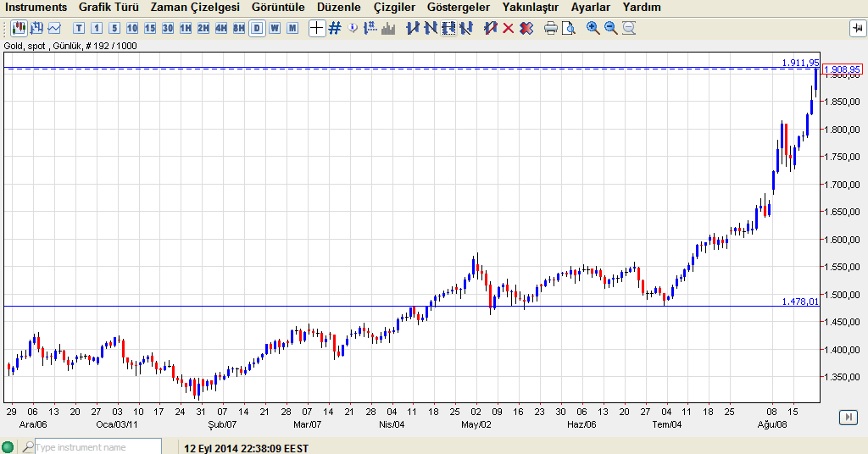Click the 1.911,95 dashed line label
The width and height of the screenshot is (868, 454).
click(x=800, y=63)
